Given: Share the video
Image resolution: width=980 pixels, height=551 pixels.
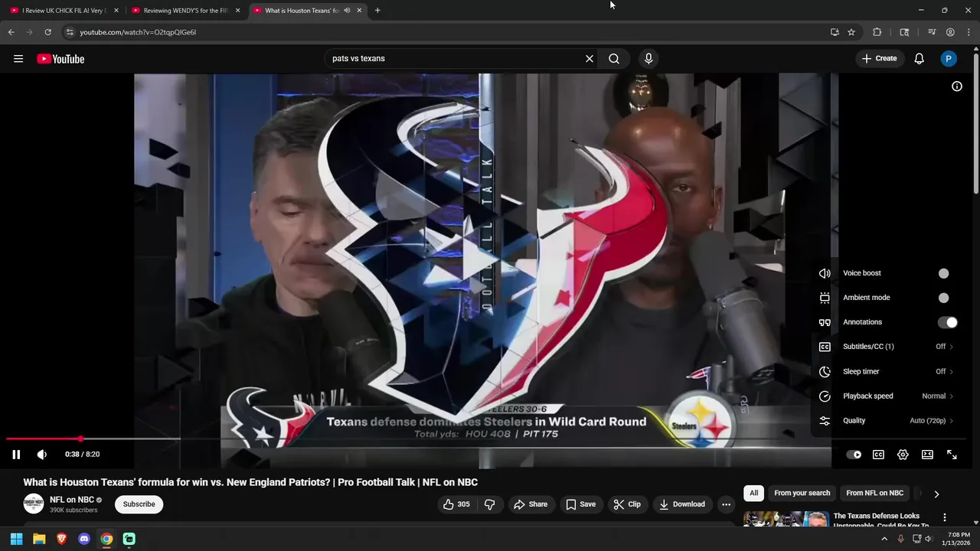Looking at the screenshot, I should coord(531,504).
